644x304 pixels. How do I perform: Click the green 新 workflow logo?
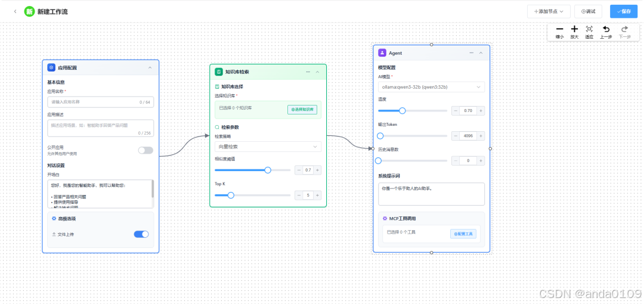(x=29, y=11)
